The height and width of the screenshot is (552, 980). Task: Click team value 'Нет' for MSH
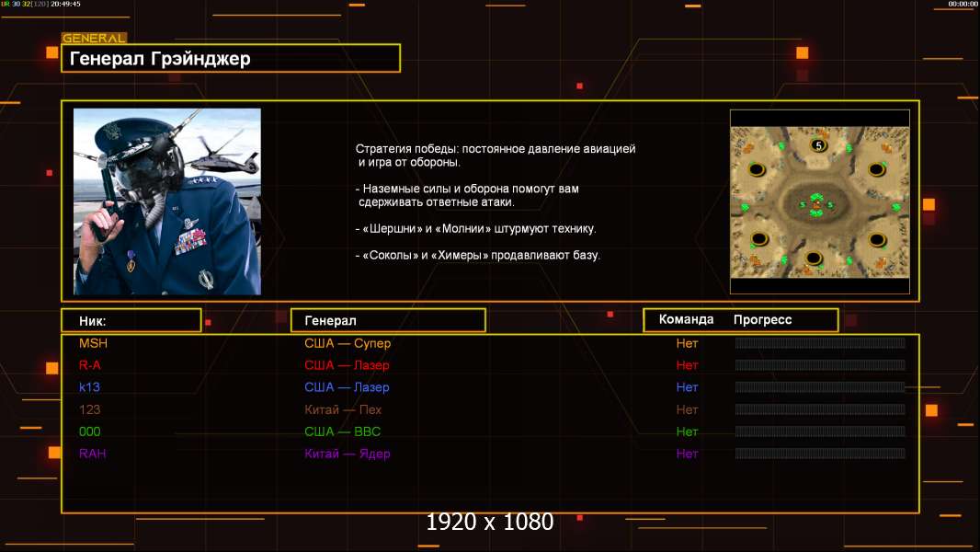(687, 343)
